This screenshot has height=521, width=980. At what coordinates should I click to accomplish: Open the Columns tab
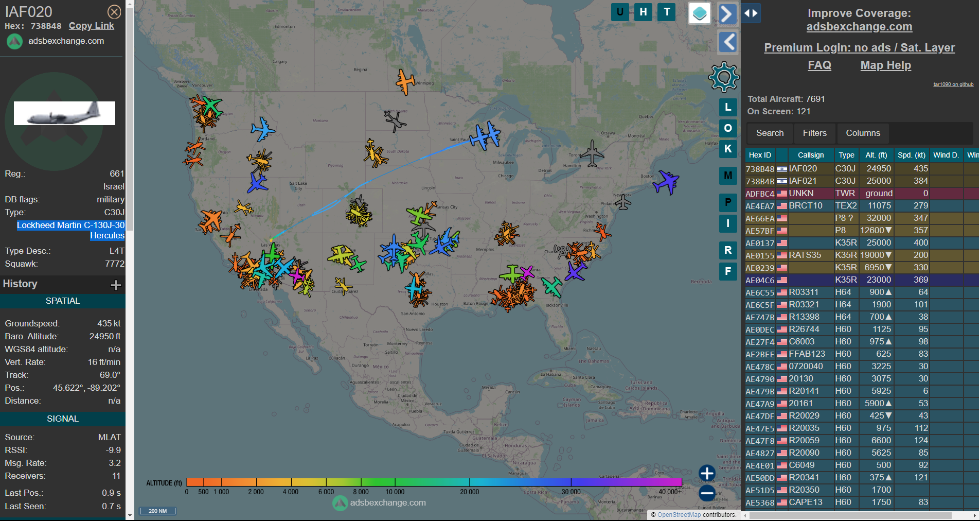click(x=863, y=133)
